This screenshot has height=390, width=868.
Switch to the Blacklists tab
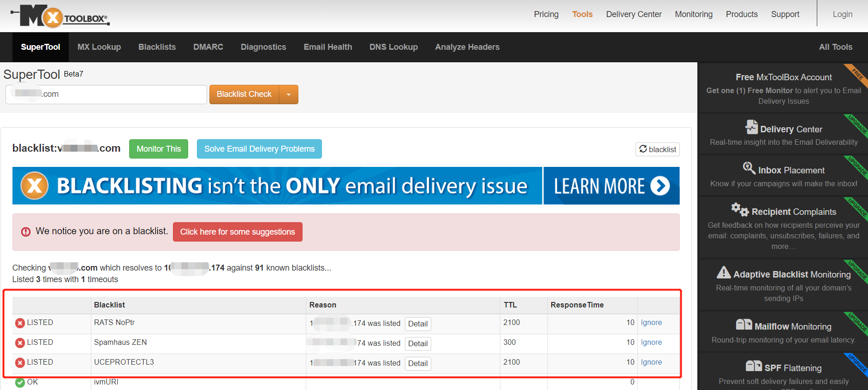[x=157, y=47]
